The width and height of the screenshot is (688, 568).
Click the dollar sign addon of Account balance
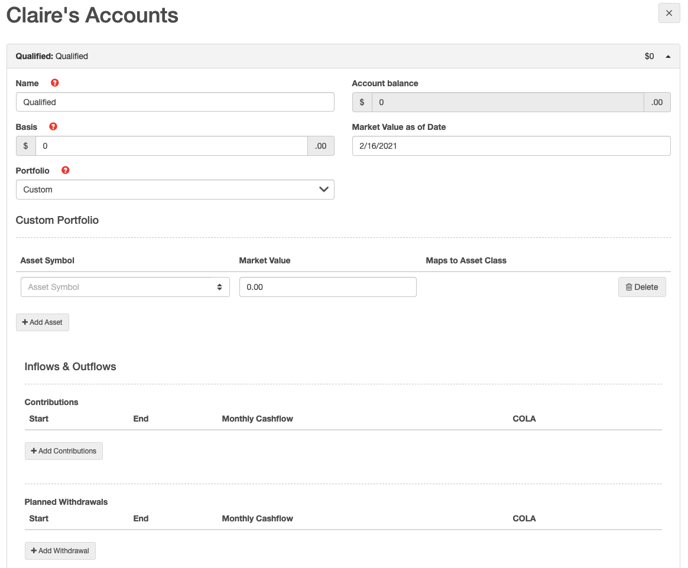point(362,102)
